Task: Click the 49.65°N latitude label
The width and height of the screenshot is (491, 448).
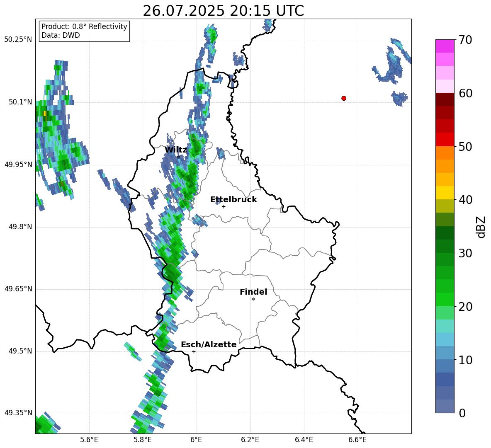Action: pyautogui.click(x=18, y=288)
